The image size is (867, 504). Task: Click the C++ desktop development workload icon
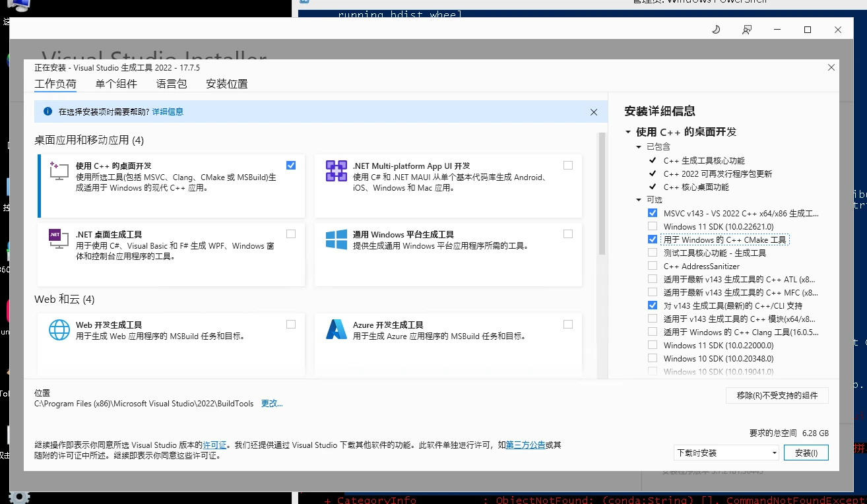(x=59, y=171)
